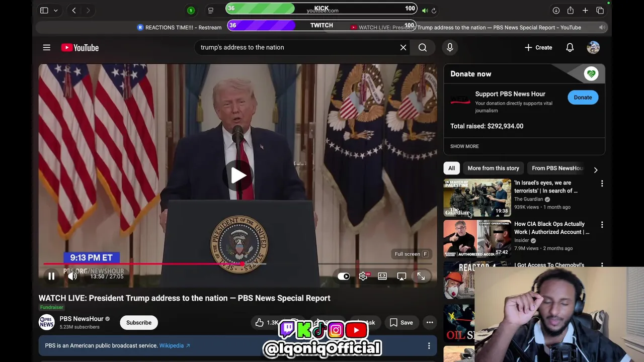Viewport: 644px width, 362px height.
Task: Click the blue Donate button
Action: 583,98
